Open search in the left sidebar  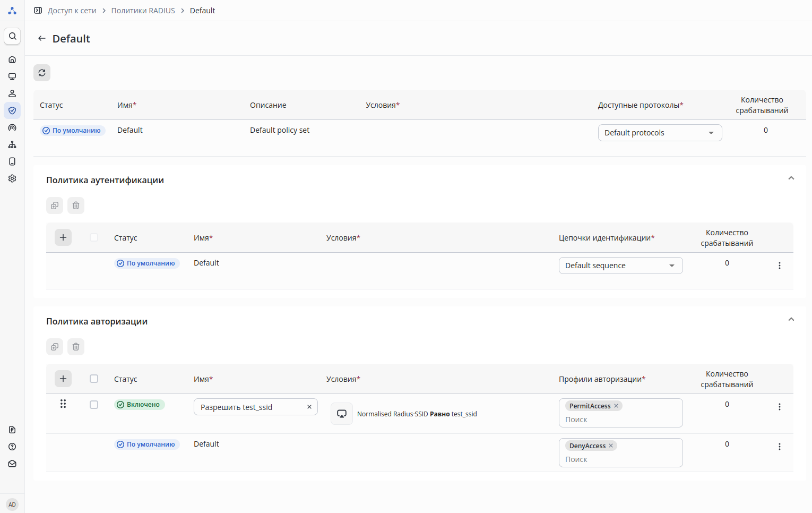point(12,36)
